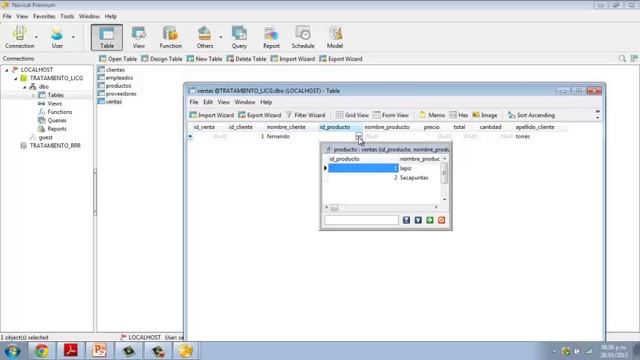Select the Table toolbar button
The width and height of the screenshot is (640, 360).
click(x=107, y=37)
